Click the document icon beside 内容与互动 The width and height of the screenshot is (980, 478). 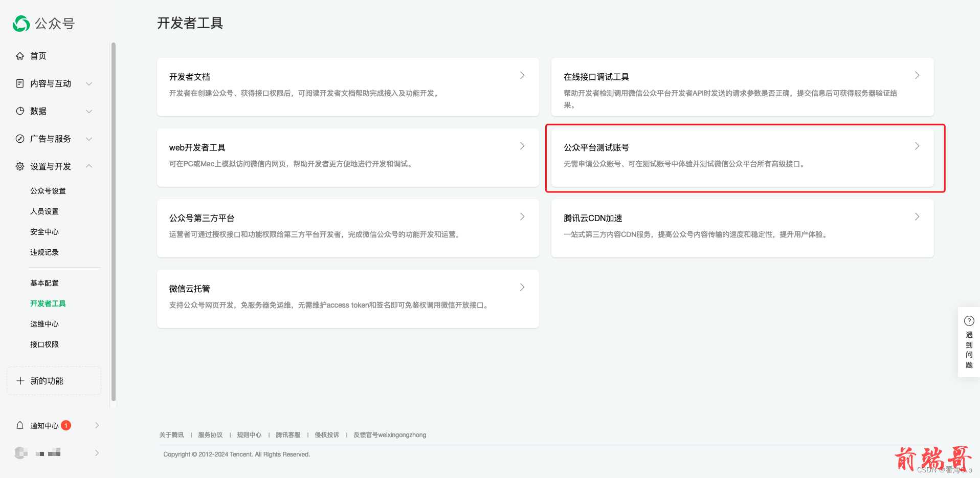[x=20, y=83]
